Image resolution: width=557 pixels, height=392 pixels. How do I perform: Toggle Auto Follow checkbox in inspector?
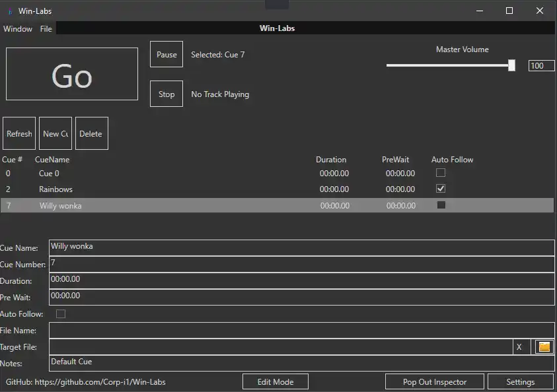point(61,314)
